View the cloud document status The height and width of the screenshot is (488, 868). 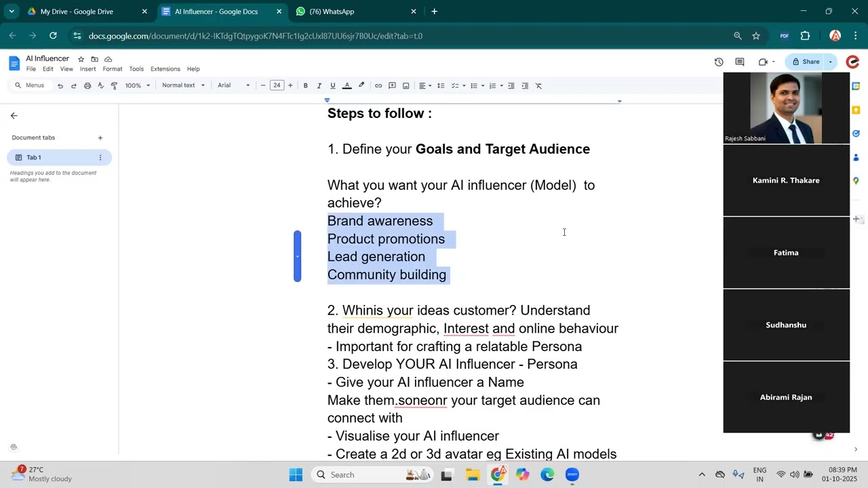point(108,59)
